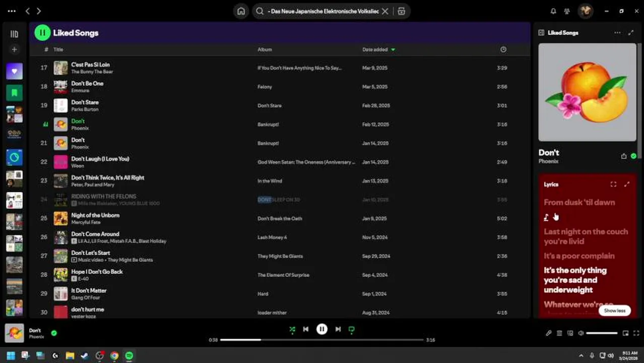Pause playback from bottom player
This screenshot has height=363, width=644.
click(322, 329)
